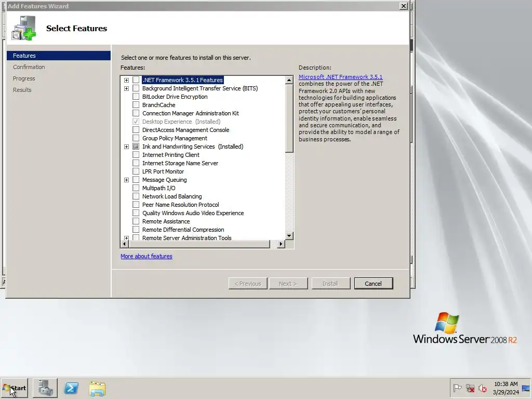Screen dimensions: 532x399
Task: Open the More about features link
Action: point(146,256)
